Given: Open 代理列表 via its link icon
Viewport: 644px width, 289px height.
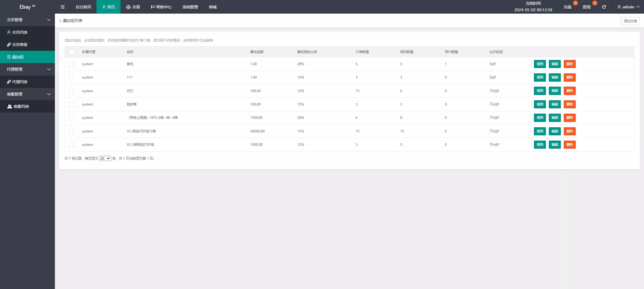Looking at the screenshot, I should coord(9,82).
